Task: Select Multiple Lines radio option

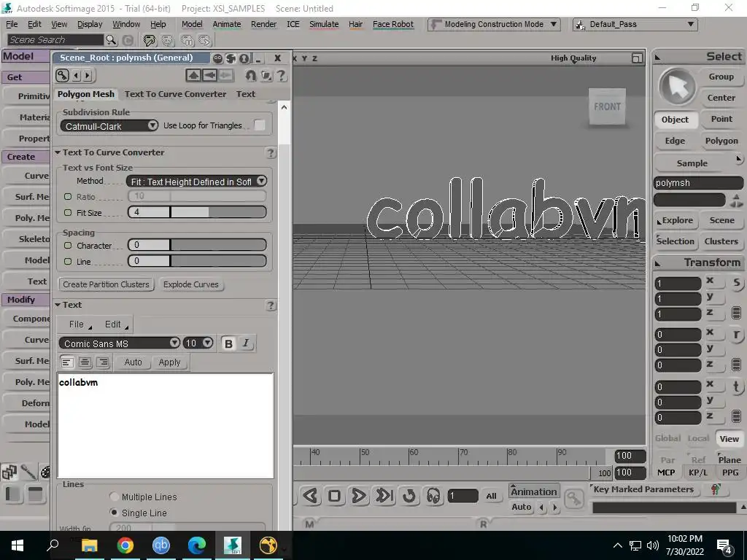Action: pyautogui.click(x=114, y=497)
